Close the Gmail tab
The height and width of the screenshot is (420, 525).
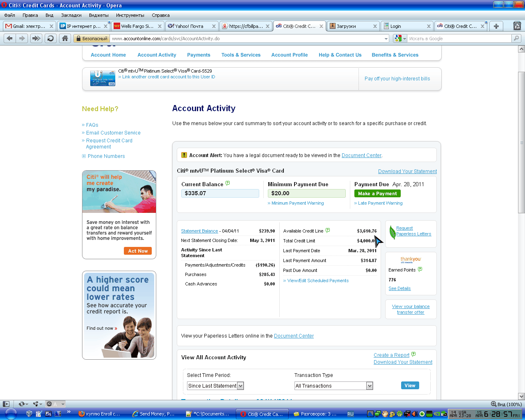point(51,26)
